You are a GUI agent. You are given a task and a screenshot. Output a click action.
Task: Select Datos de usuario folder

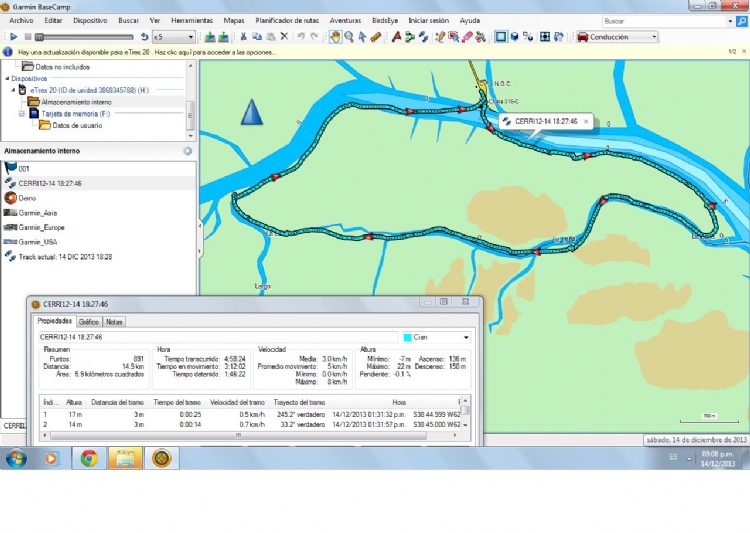coord(77,125)
